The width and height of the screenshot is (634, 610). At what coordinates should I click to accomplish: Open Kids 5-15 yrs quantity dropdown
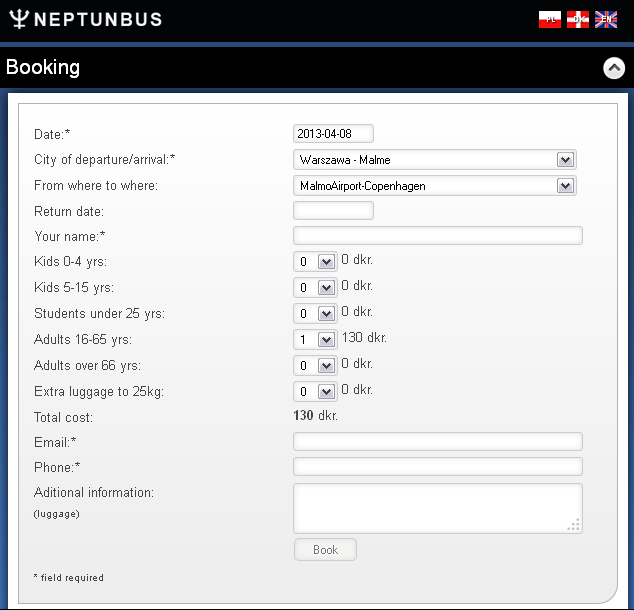(x=314, y=288)
